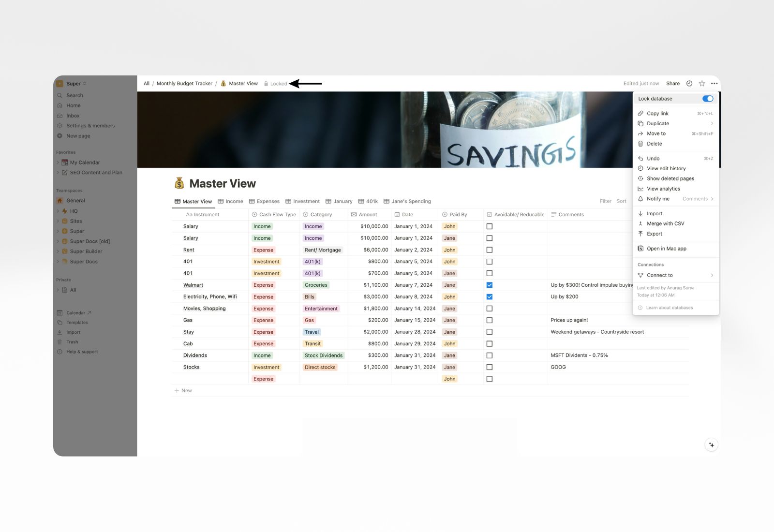The image size is (774, 532).
Task: Expand the Super Builder page
Action: pyautogui.click(x=58, y=251)
